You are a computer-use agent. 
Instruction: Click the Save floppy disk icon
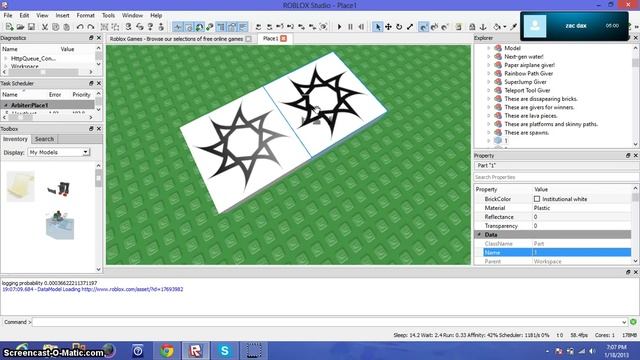click(x=31, y=27)
